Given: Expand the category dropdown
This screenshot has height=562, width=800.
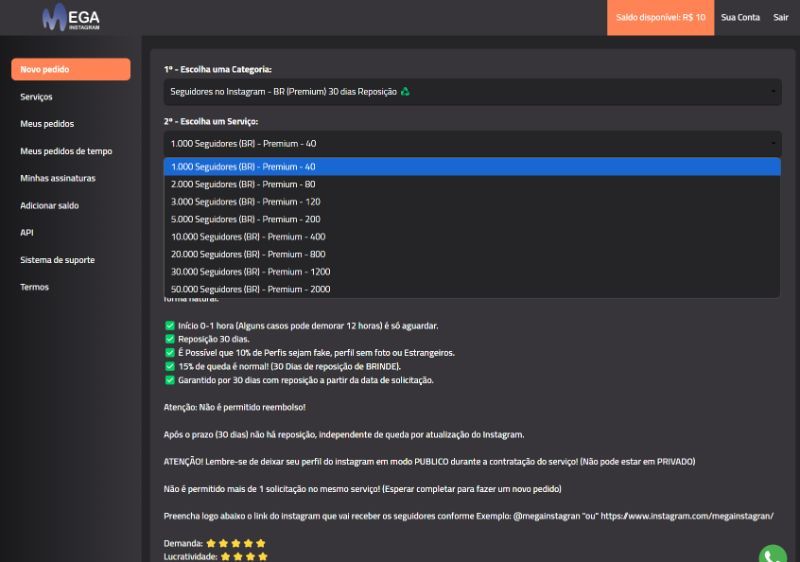Looking at the screenshot, I should coord(472,92).
